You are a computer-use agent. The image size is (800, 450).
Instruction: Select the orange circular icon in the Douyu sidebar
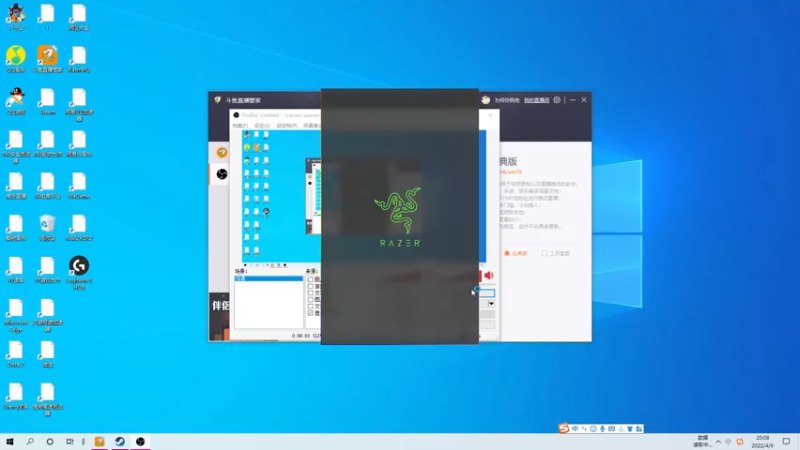pos(221,152)
